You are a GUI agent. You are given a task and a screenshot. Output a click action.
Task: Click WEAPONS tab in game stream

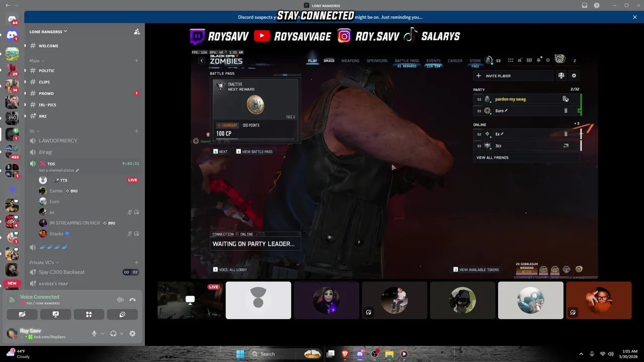coord(350,61)
